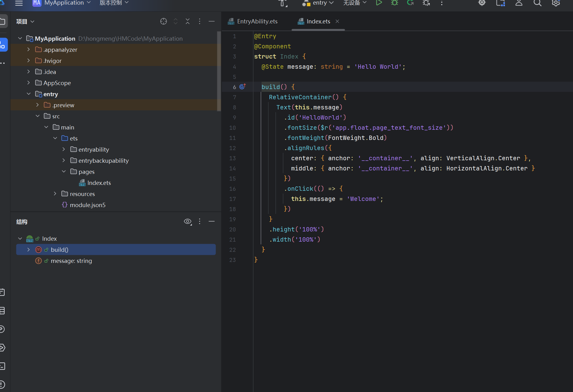Open the previewer light bulb icon
Viewport: 573px width, 392px height.
[482, 3]
